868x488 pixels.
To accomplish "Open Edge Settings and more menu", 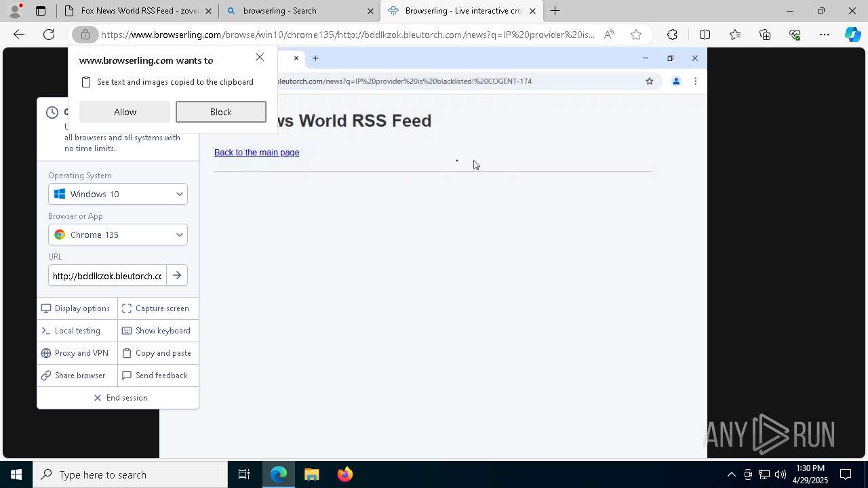I will 825,35.
